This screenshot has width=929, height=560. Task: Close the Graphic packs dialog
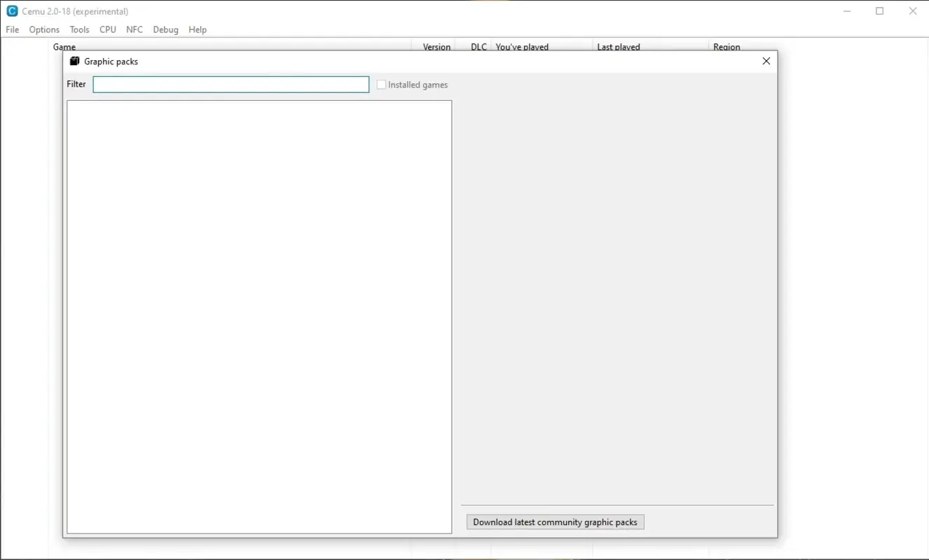click(x=766, y=61)
